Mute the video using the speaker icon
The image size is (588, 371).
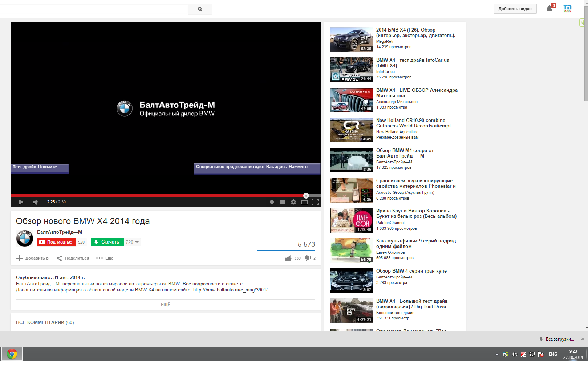[x=36, y=202]
